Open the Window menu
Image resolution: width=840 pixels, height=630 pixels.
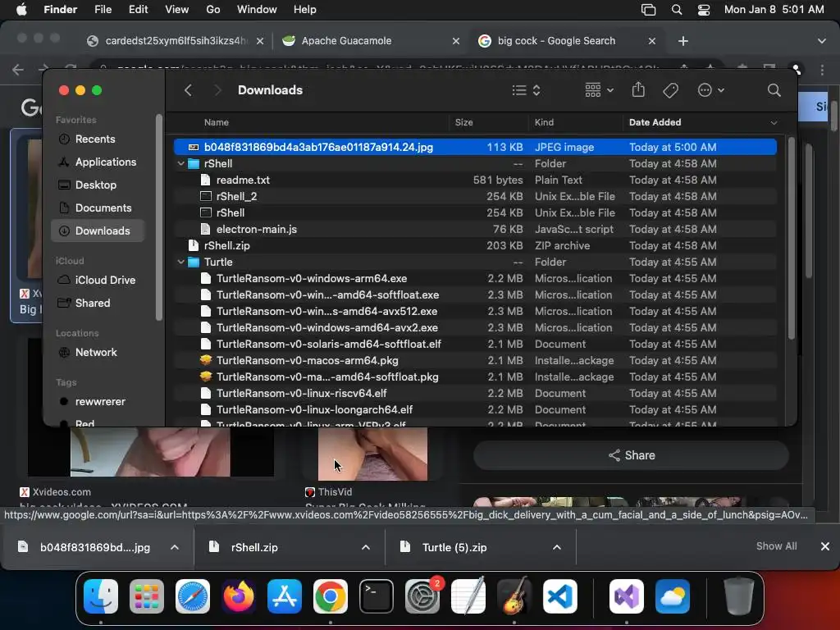pyautogui.click(x=257, y=10)
